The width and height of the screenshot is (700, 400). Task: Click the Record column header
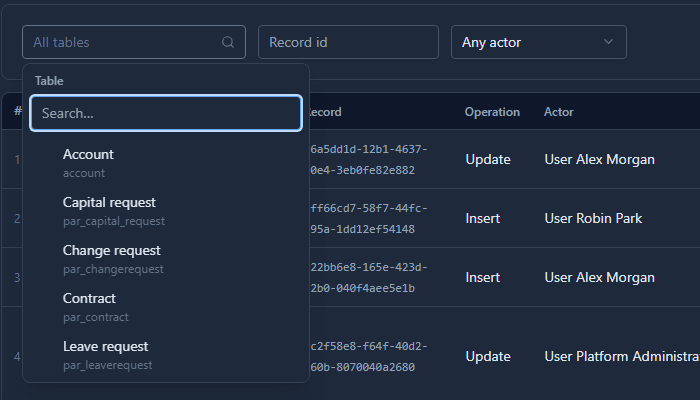pyautogui.click(x=325, y=112)
